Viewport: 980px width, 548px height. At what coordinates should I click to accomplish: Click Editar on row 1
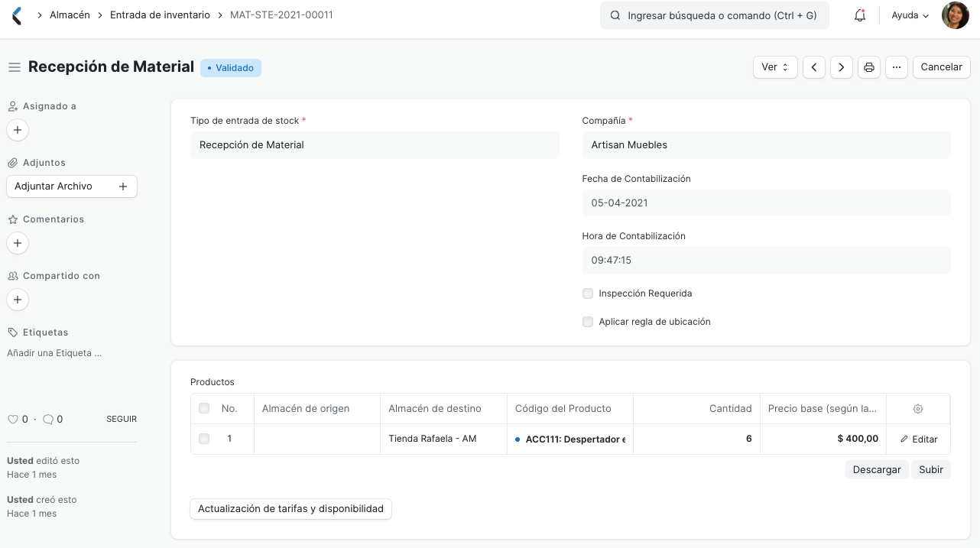(918, 439)
